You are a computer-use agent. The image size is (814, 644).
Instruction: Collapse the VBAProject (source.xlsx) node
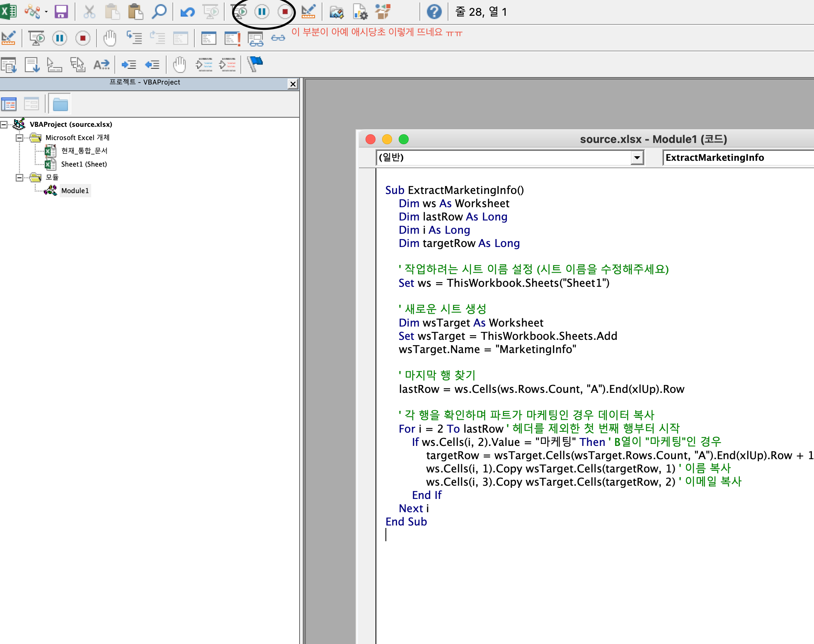click(4, 124)
